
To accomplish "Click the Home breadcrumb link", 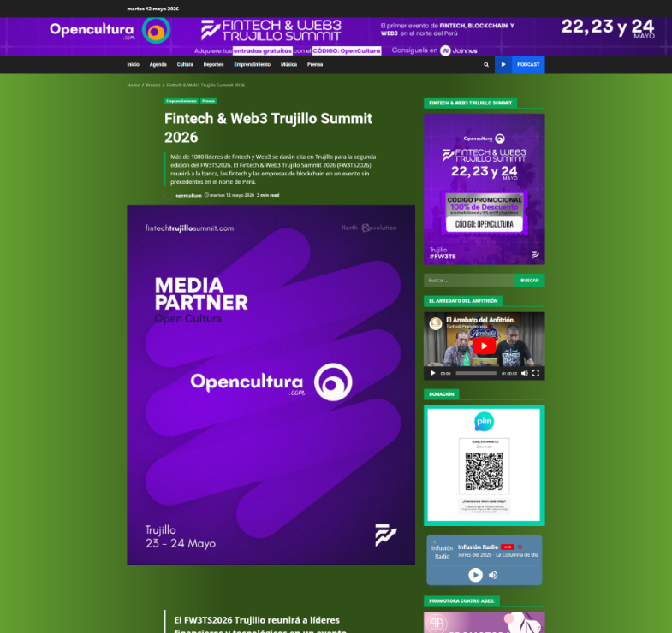I will click(x=134, y=86).
